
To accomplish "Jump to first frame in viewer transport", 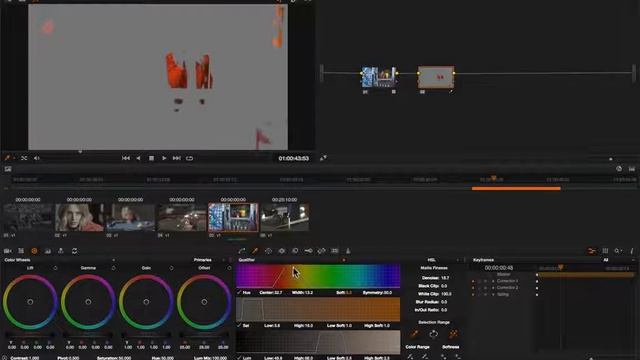I will tap(126, 158).
